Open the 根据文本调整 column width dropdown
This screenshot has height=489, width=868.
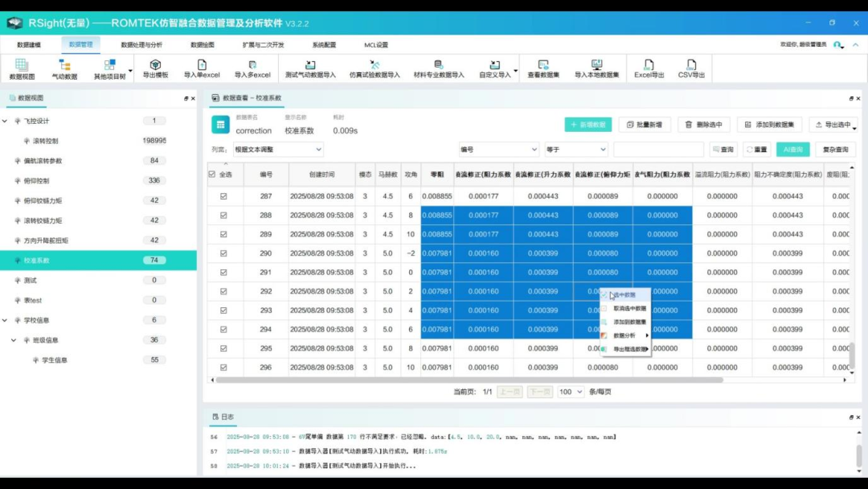[277, 150]
